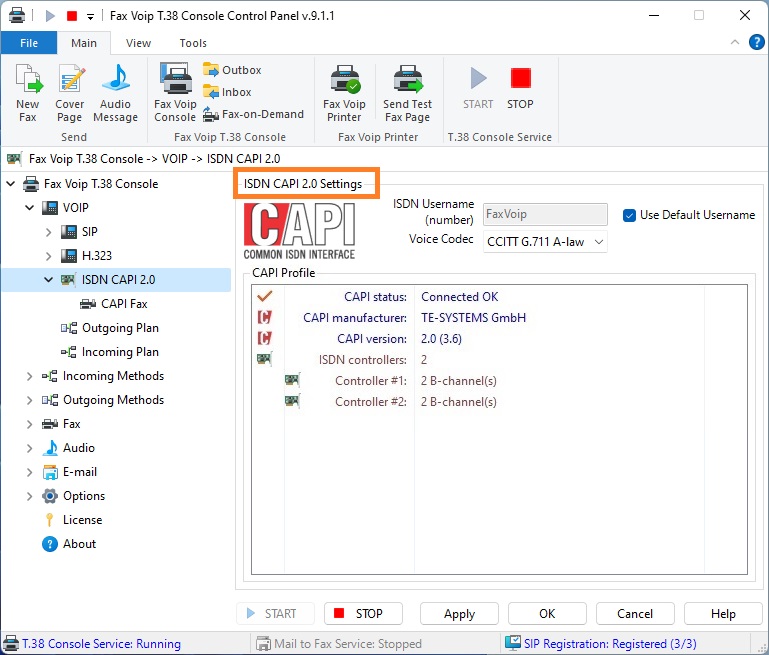Open the quick access toolbar dropdown
The image size is (769, 655).
point(90,17)
